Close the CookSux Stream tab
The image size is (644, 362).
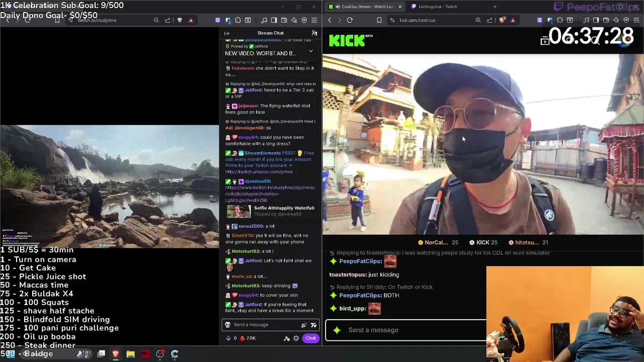point(400,7)
